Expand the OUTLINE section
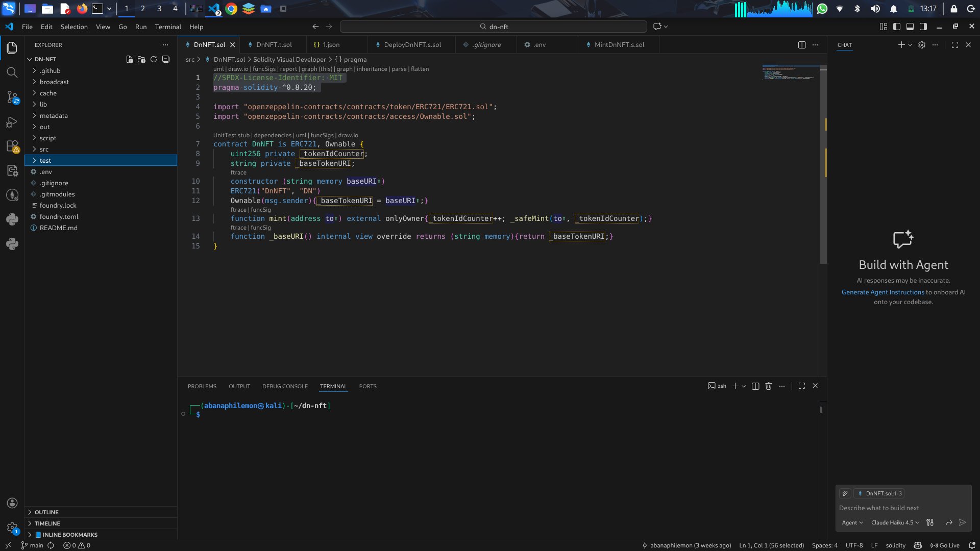 click(x=46, y=512)
